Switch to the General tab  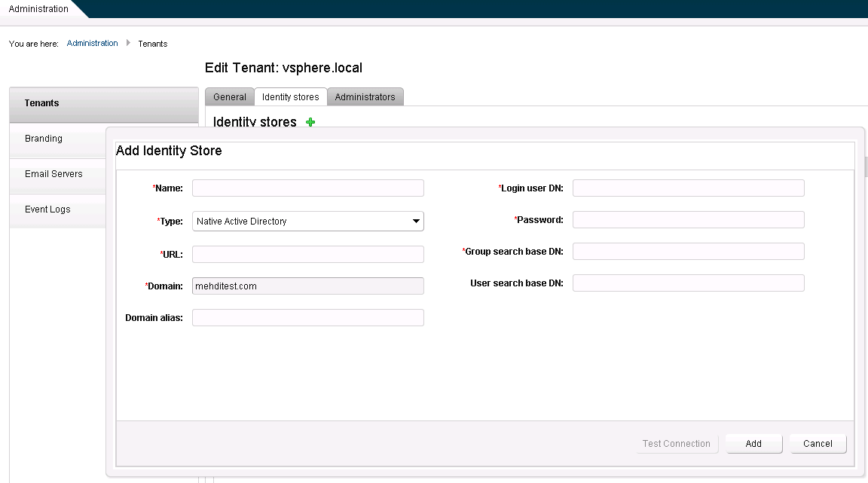[229, 97]
